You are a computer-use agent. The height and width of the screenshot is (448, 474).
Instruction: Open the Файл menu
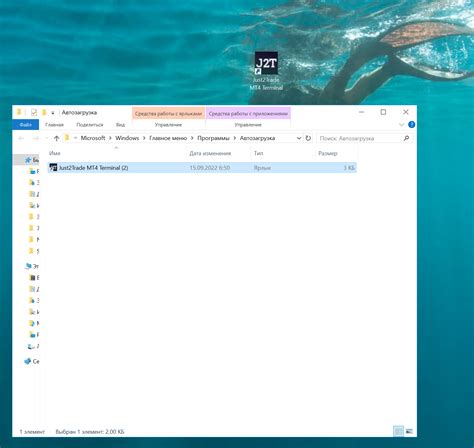point(25,124)
